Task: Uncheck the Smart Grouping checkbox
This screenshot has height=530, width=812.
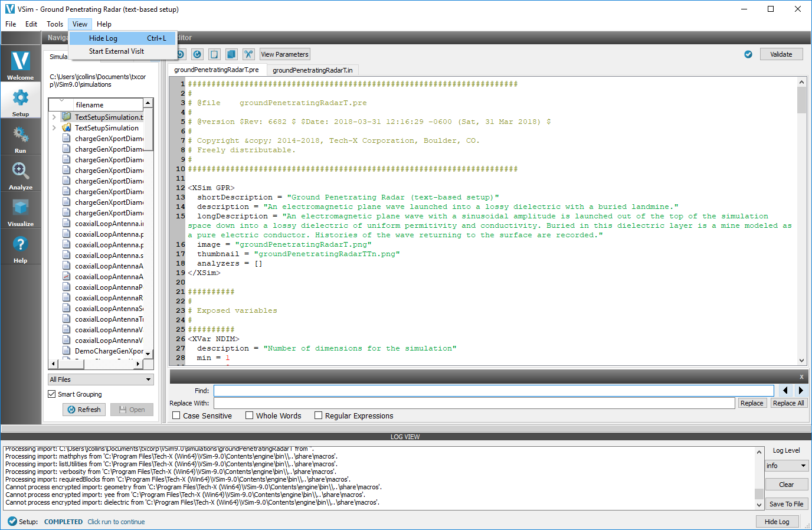Action: pos(52,394)
